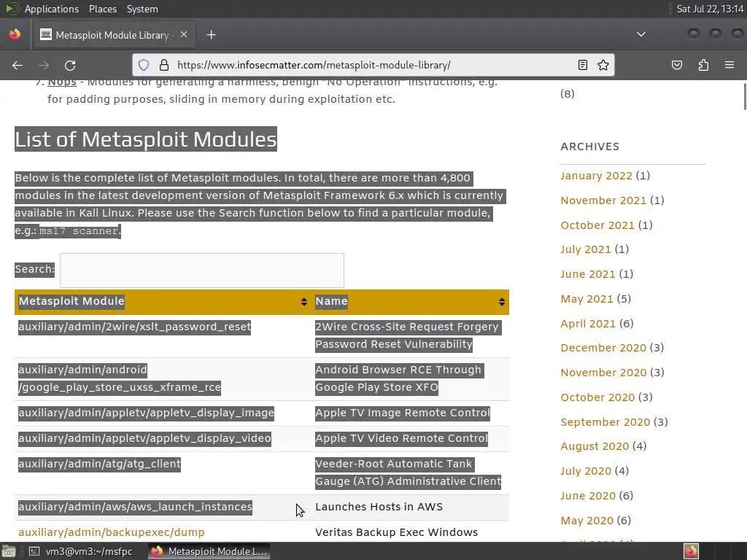
Task: Open the tracking protection shield icon
Action: point(144,65)
